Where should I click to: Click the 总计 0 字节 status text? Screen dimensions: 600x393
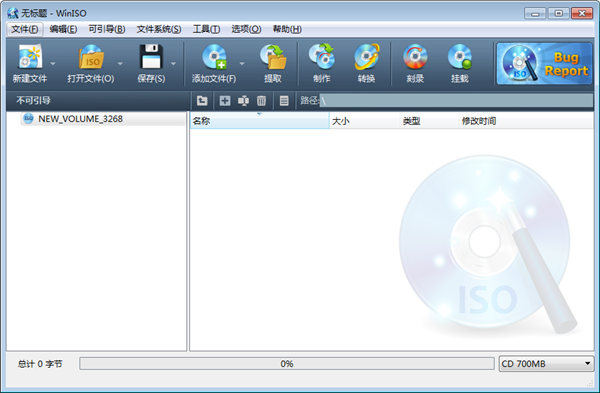[40, 364]
